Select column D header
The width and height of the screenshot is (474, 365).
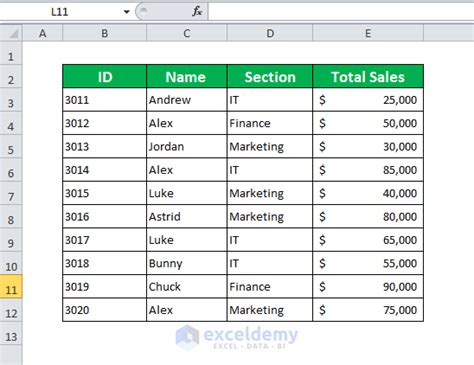(270, 33)
